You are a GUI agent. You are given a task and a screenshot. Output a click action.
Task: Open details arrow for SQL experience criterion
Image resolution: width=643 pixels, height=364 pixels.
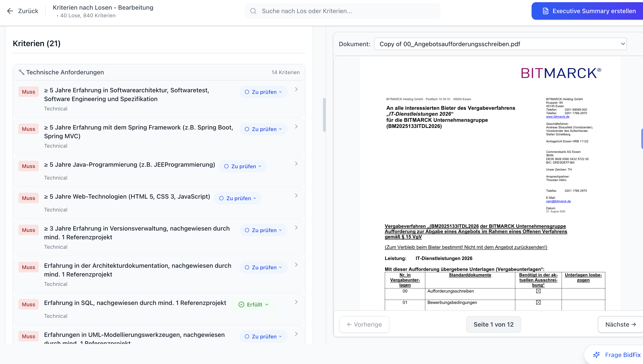(296, 302)
